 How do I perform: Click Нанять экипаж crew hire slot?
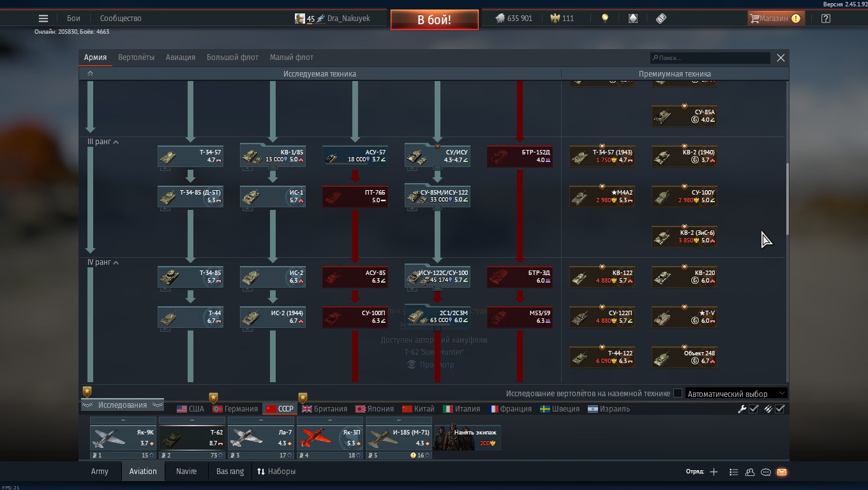tap(467, 438)
